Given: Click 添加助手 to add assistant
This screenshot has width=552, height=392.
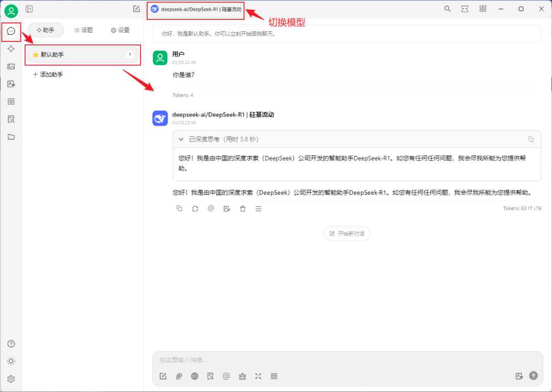Looking at the screenshot, I should point(48,74).
